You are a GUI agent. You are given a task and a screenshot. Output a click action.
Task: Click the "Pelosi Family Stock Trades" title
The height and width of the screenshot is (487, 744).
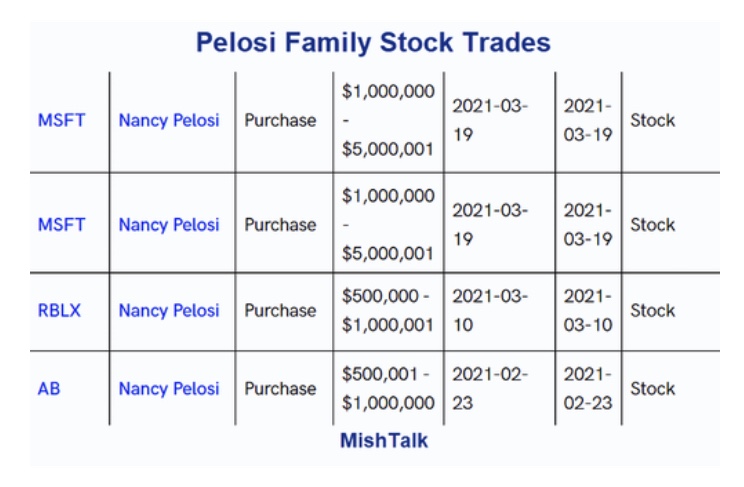373,43
